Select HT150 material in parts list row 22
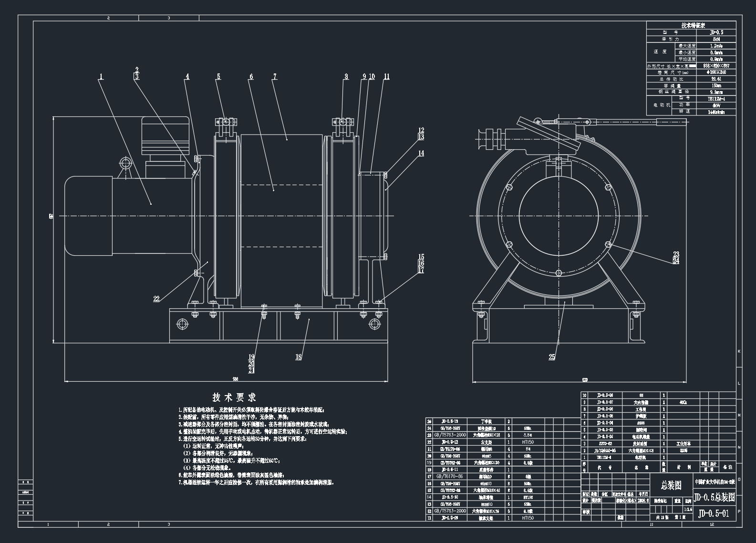 click(528, 442)
